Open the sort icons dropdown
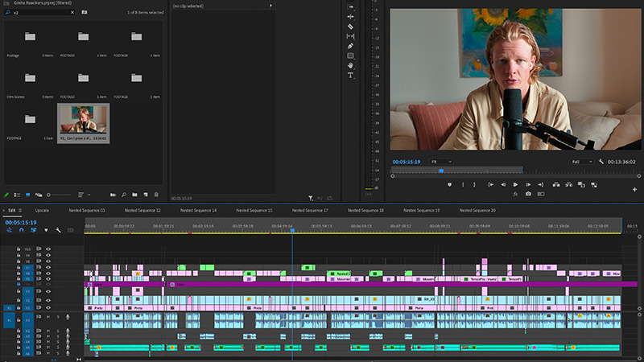Viewport: 644px width, 362px height. pyautogui.click(x=84, y=195)
